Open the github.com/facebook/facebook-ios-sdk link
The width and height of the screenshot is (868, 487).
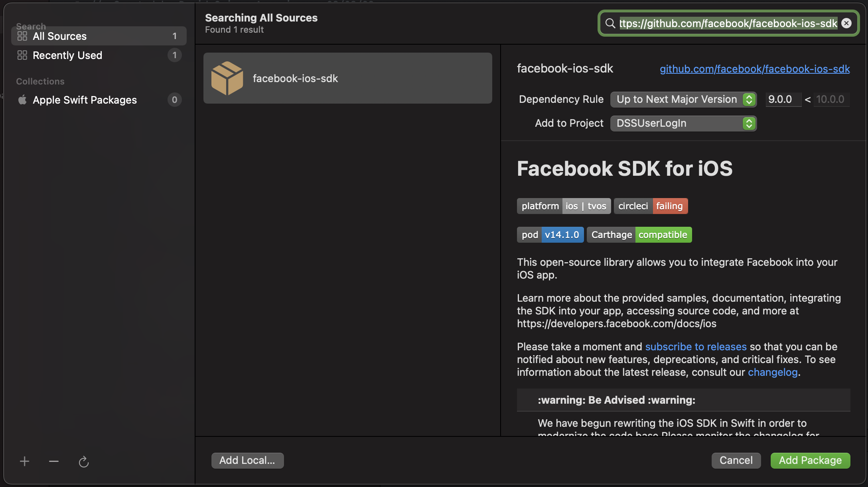click(755, 69)
